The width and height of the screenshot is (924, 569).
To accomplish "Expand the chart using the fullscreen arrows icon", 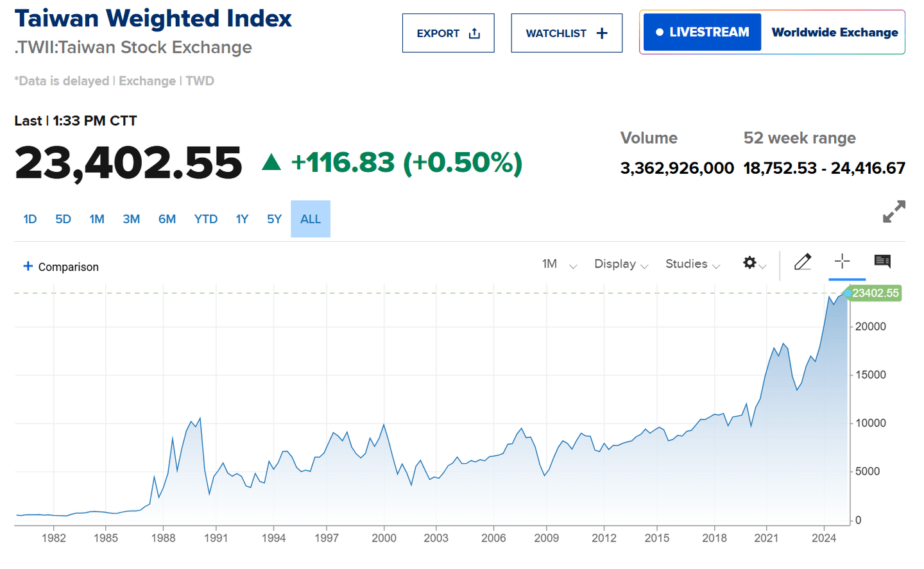I will tap(893, 212).
